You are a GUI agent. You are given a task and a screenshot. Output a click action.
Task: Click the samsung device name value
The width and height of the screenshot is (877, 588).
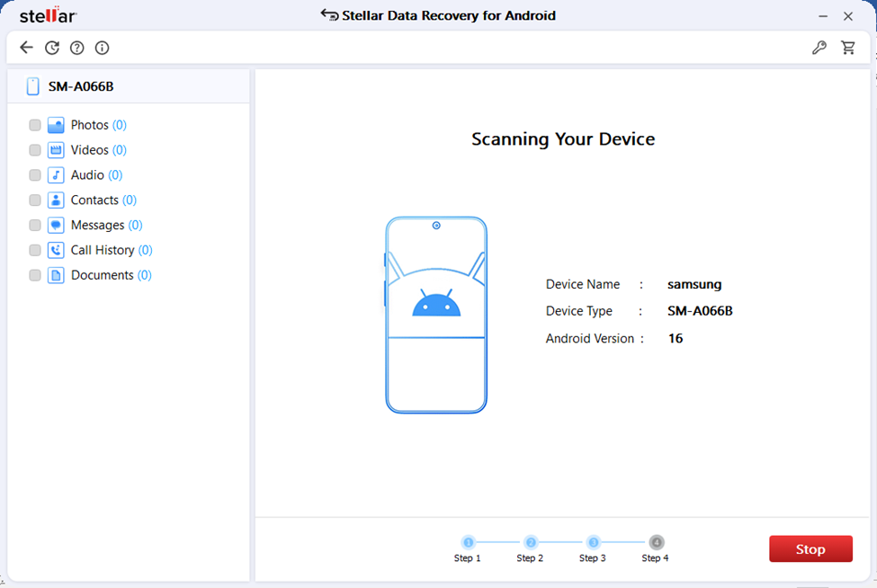pyautogui.click(x=694, y=284)
